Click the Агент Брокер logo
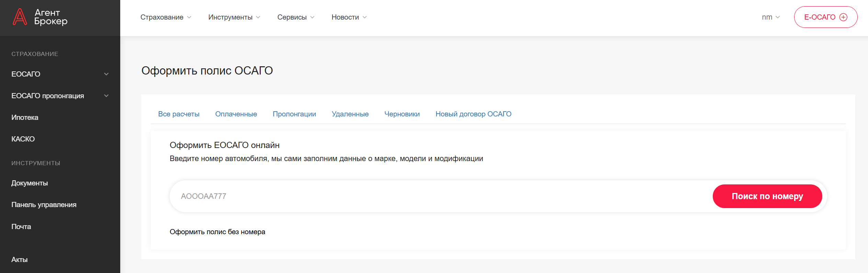 coord(40,17)
